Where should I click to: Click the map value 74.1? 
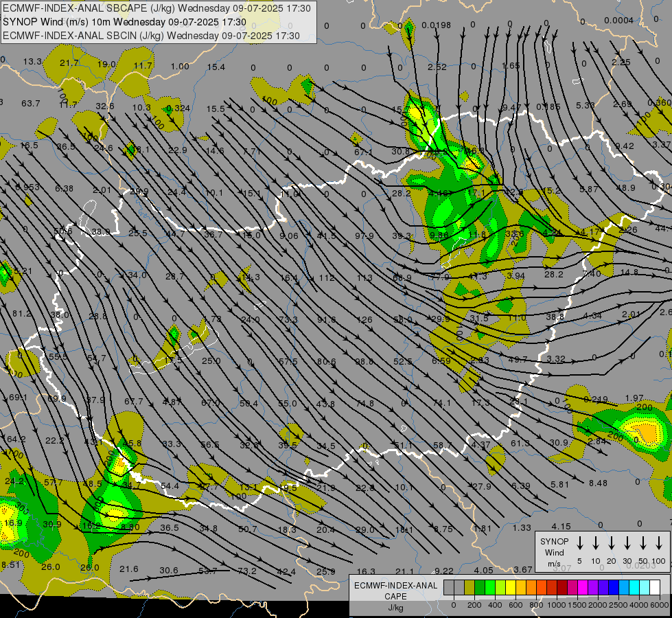click(x=442, y=402)
